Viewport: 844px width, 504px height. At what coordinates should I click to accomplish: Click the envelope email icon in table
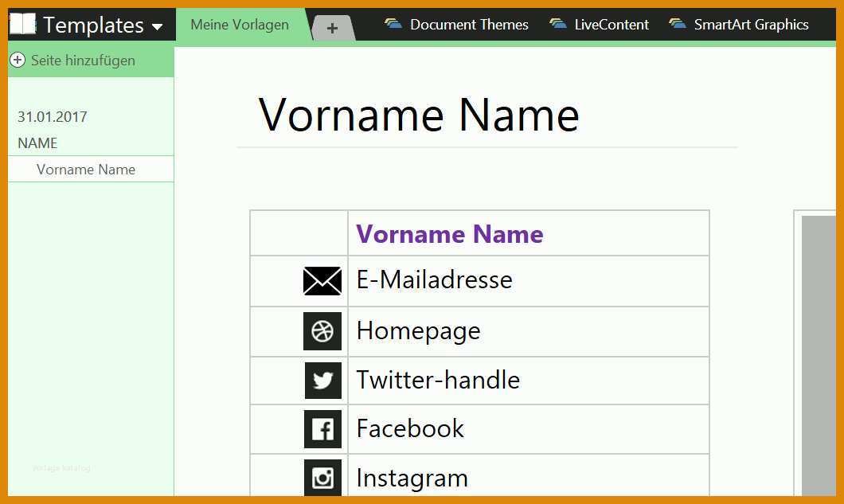[x=322, y=281]
